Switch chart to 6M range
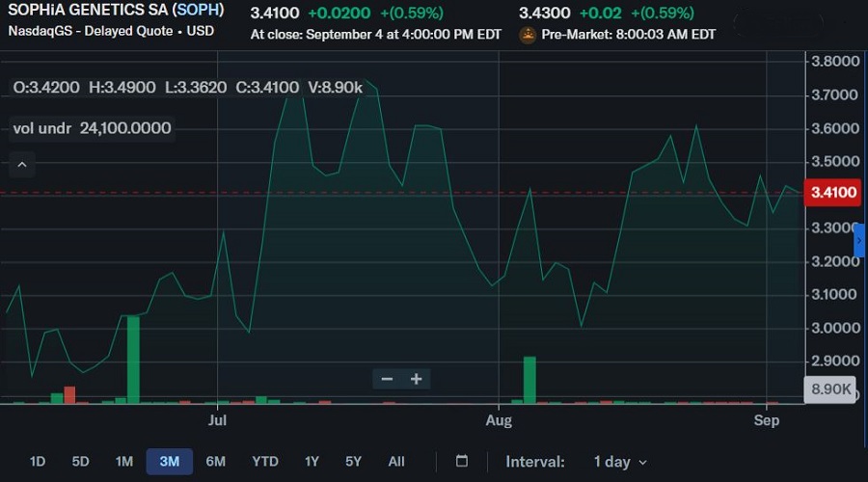The width and height of the screenshot is (868, 482). pyautogui.click(x=215, y=462)
